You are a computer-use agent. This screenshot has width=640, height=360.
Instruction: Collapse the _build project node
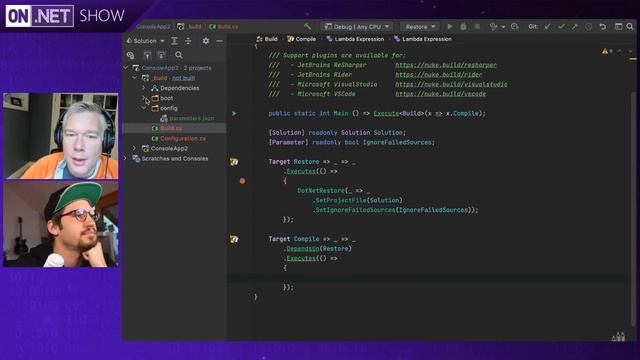click(x=135, y=78)
